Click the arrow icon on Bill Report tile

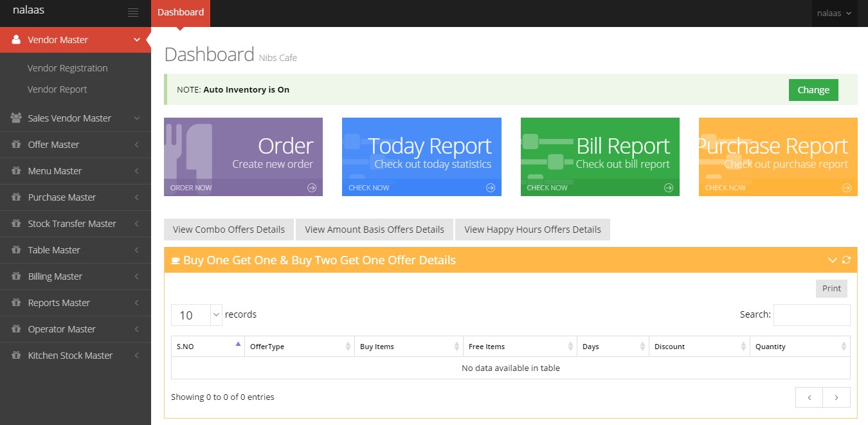(x=669, y=188)
